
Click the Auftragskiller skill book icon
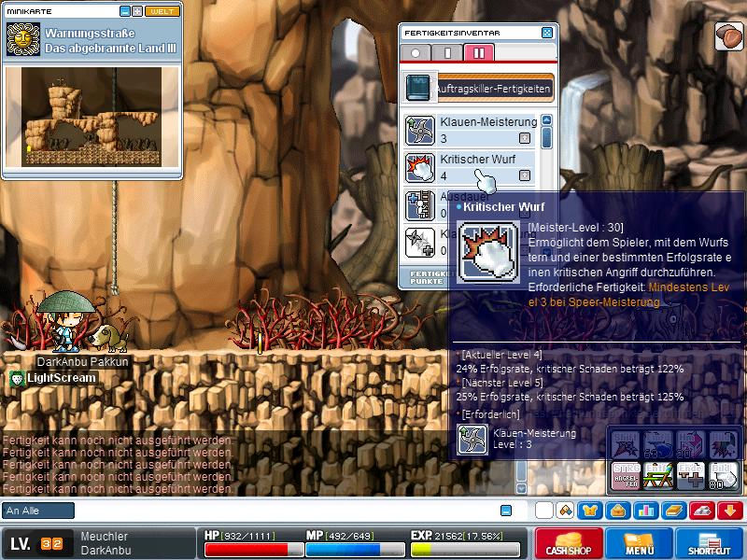click(417, 89)
